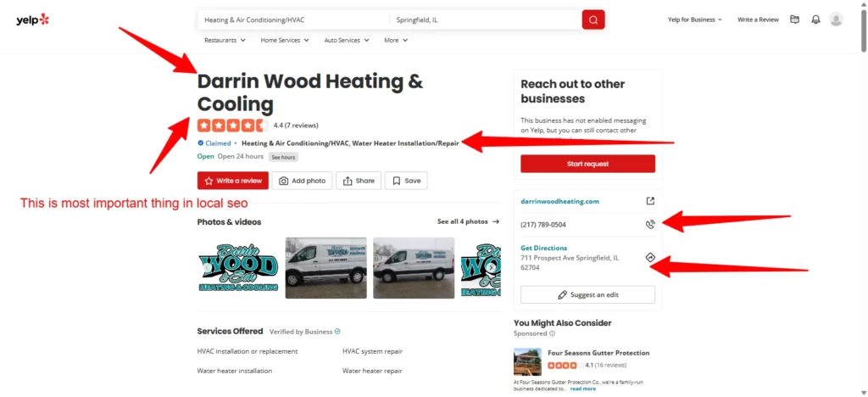The width and height of the screenshot is (868, 397).
Task: Click the directions diamond icon
Action: 650,257
